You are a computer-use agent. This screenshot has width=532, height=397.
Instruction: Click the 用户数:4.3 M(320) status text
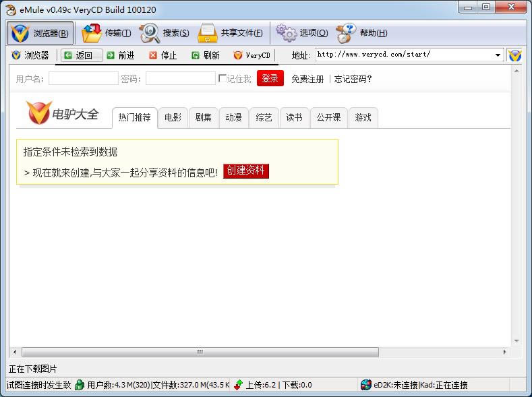point(119,385)
